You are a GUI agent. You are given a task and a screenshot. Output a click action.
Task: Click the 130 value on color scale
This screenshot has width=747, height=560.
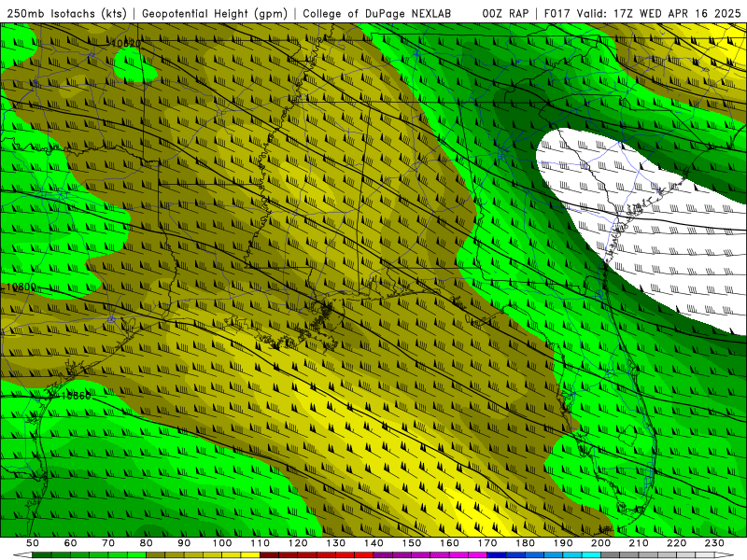[x=336, y=543]
